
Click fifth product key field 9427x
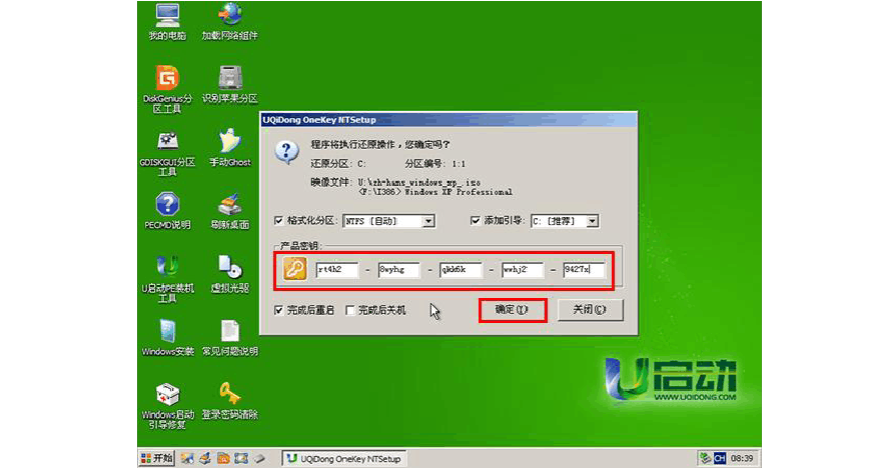tap(584, 269)
